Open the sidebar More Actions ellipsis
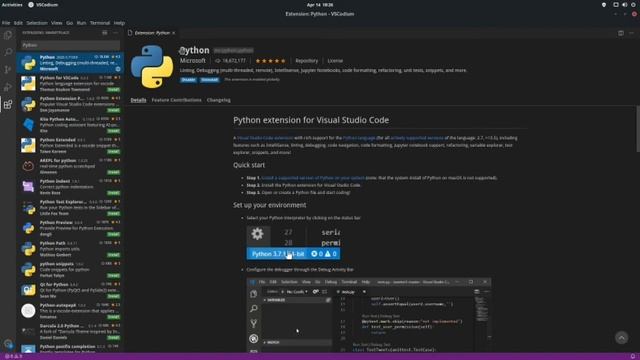Viewport: 640px width, 360px height. 116,33
